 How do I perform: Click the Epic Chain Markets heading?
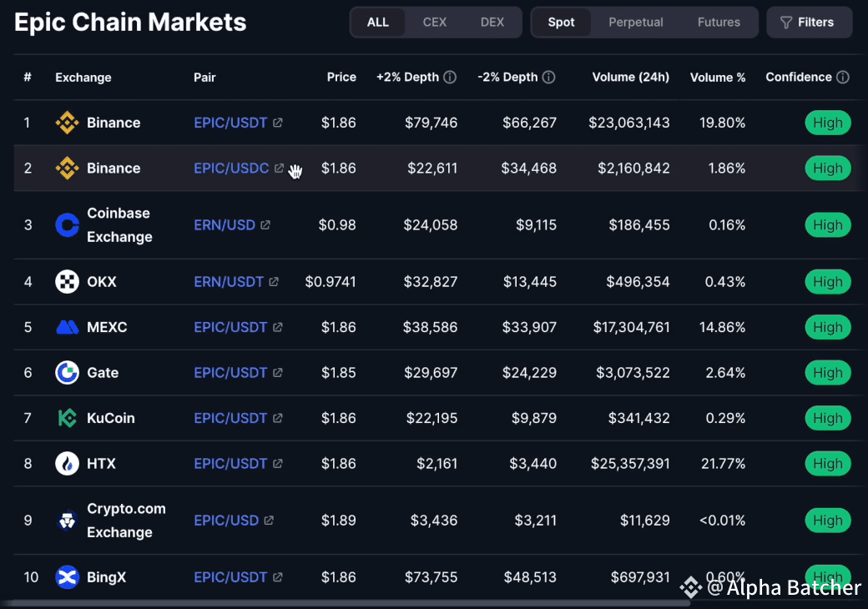130,23
